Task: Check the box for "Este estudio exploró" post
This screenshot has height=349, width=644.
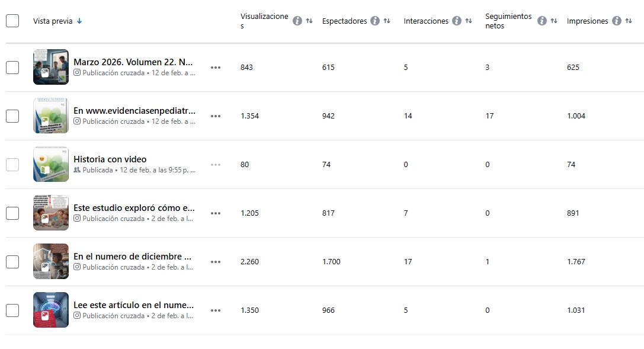Action: [x=12, y=213]
